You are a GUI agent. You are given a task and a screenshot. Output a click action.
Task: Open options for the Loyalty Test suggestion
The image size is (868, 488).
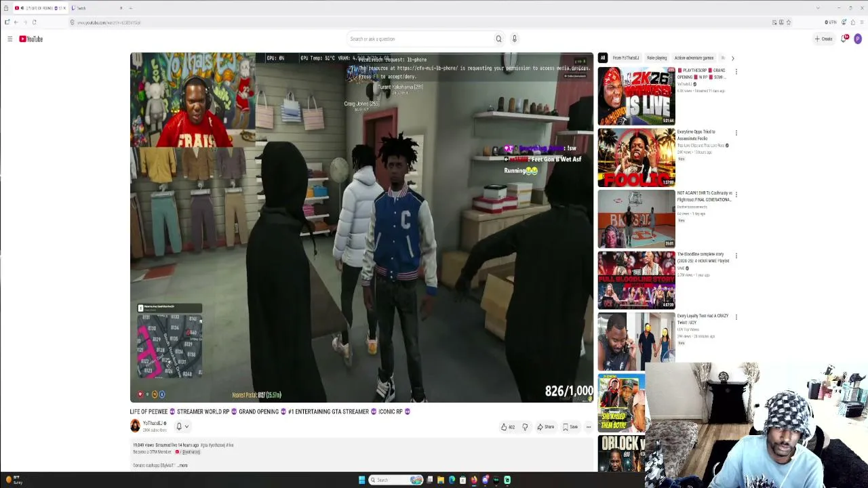click(736, 317)
